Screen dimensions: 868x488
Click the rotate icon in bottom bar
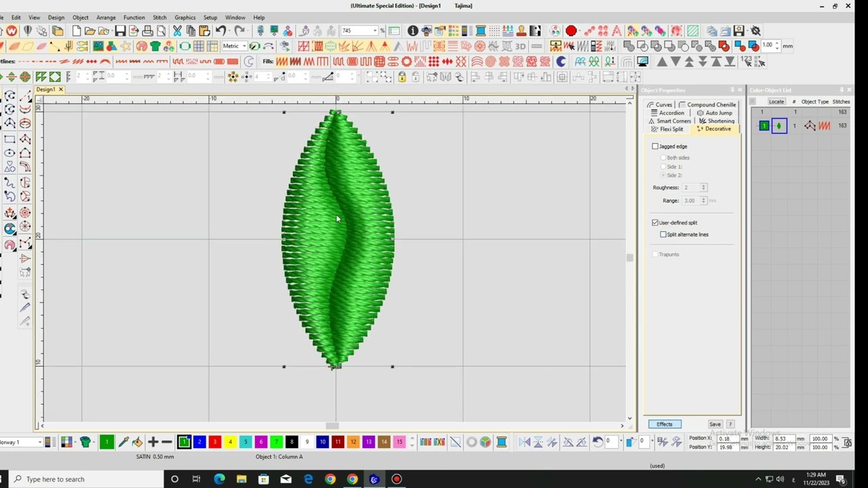(x=597, y=442)
